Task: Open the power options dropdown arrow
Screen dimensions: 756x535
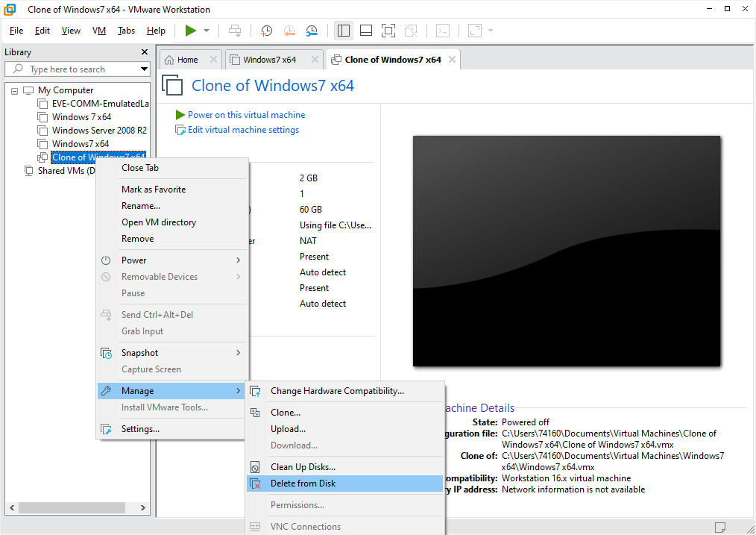Action: tap(207, 31)
